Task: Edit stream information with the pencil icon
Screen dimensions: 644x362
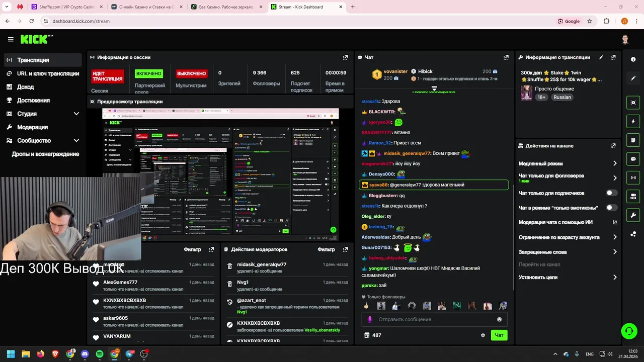Action: (601, 57)
